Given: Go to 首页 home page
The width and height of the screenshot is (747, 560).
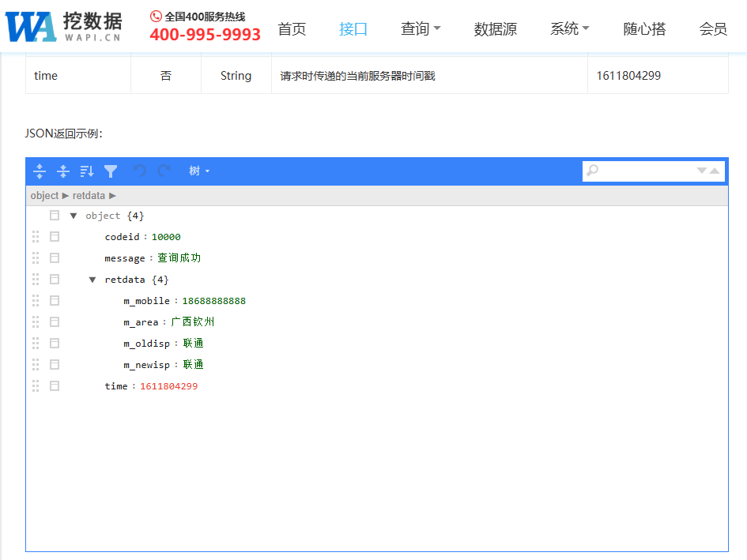Looking at the screenshot, I should coord(292,28).
